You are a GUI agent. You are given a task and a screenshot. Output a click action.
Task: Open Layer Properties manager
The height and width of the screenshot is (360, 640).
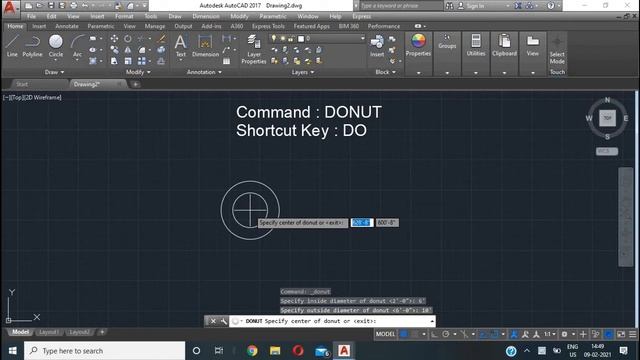pos(253,49)
